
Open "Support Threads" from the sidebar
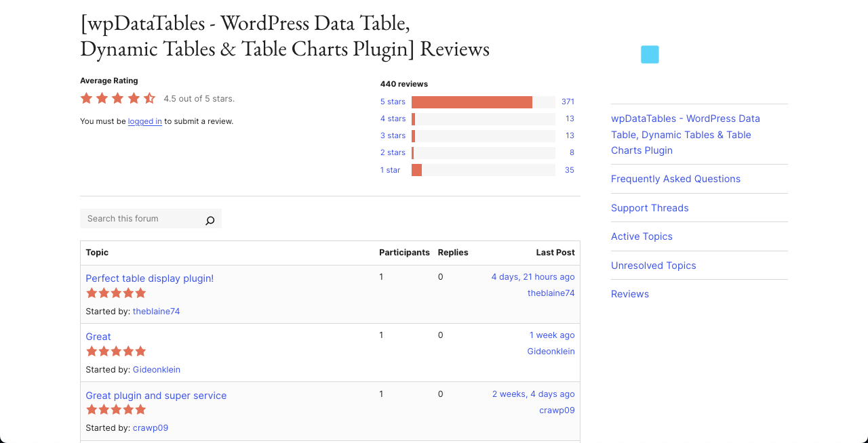tap(650, 208)
